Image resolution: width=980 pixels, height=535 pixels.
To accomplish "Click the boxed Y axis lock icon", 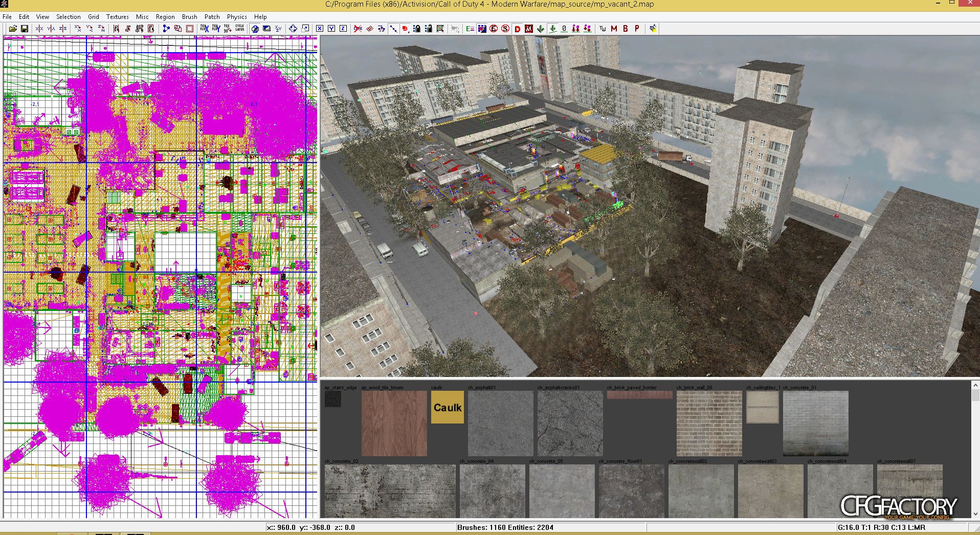I will (331, 29).
